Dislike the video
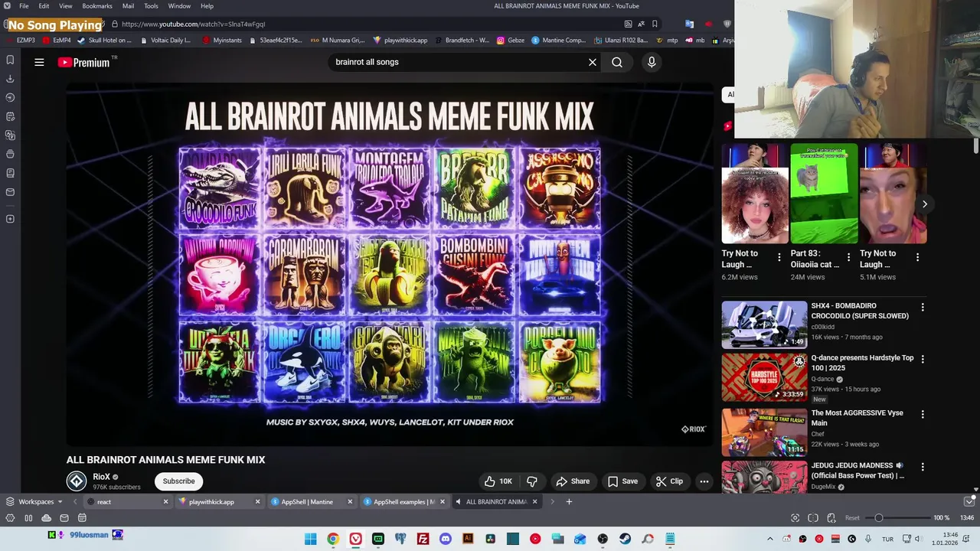Image resolution: width=980 pixels, height=551 pixels. click(532, 481)
